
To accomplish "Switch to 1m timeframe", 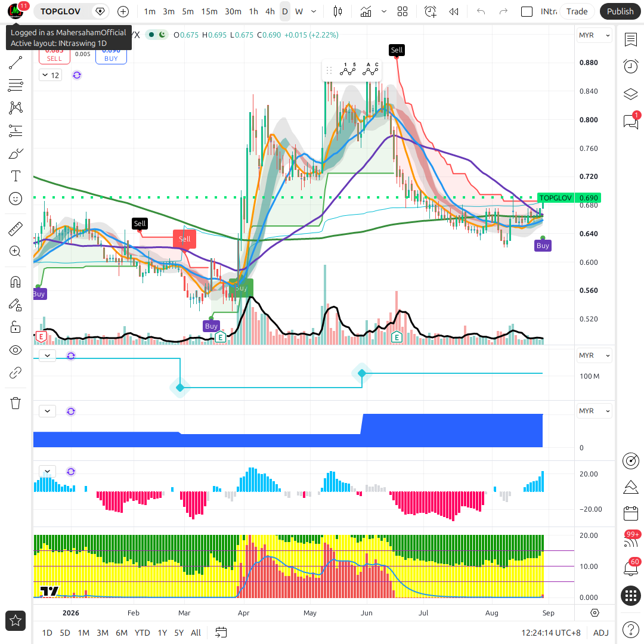I will tap(150, 11).
